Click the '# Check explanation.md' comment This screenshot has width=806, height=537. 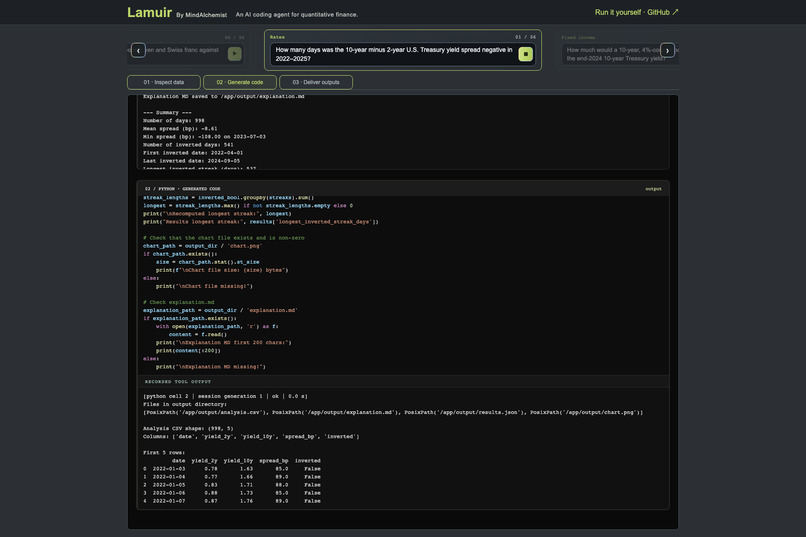[x=179, y=302]
